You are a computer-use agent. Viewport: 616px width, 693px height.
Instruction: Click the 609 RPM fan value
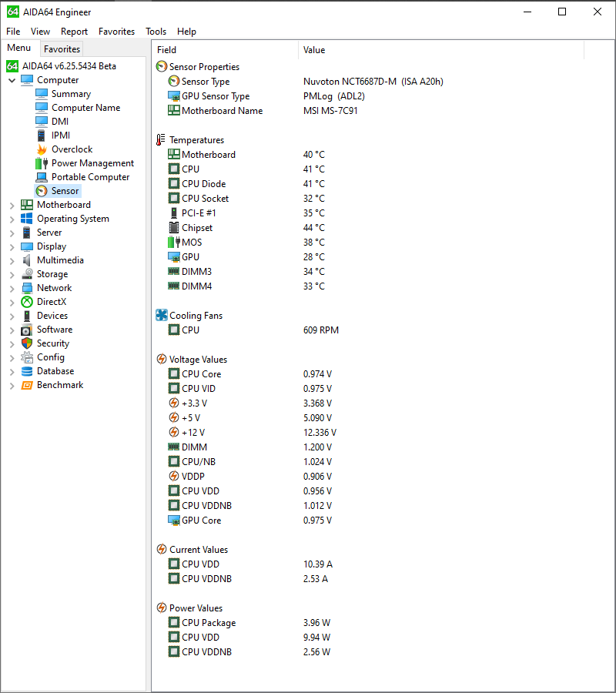click(321, 330)
